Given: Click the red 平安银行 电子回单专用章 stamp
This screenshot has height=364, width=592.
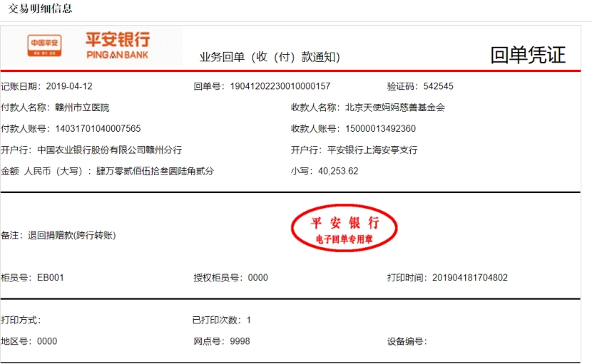Looking at the screenshot, I should (x=344, y=228).
